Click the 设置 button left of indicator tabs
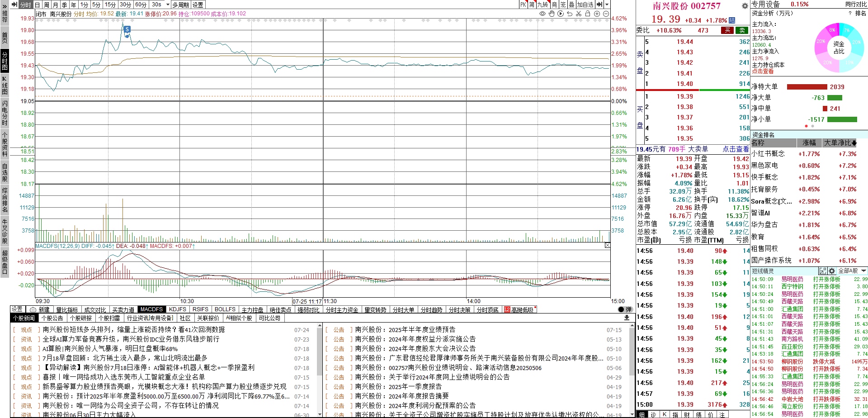868x418 pixels. pos(17,309)
